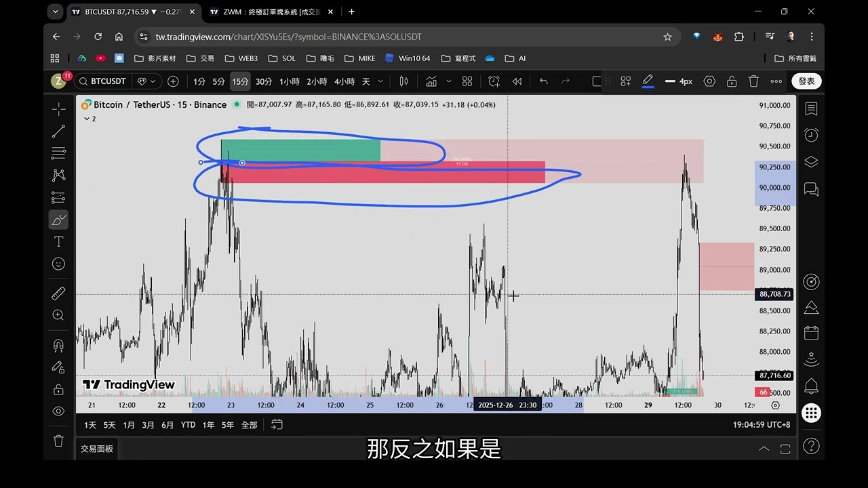Toggle stay in drawing mode
Viewport: 868px width, 488px height.
tap(59, 367)
